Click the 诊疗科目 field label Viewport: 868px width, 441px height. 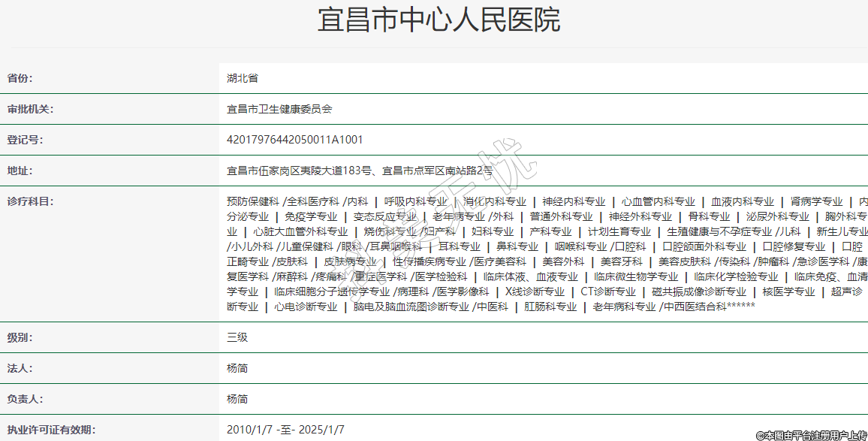coord(30,201)
